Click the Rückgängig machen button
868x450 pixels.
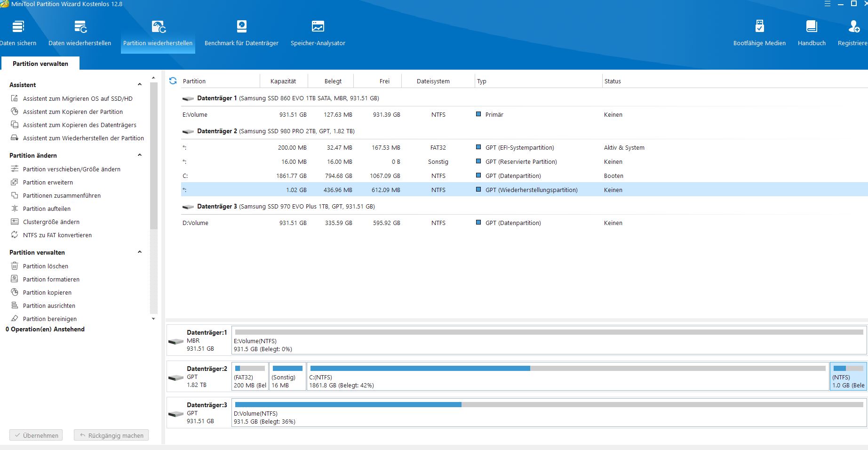pyautogui.click(x=111, y=435)
